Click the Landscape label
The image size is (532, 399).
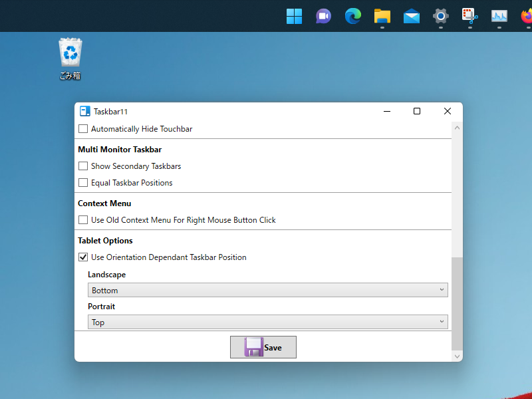tap(107, 275)
